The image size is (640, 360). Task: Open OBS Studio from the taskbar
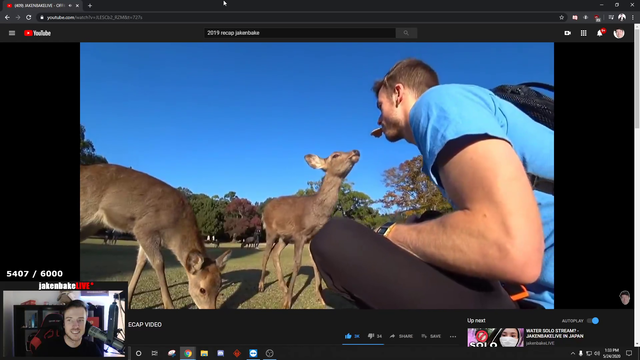tap(269, 353)
